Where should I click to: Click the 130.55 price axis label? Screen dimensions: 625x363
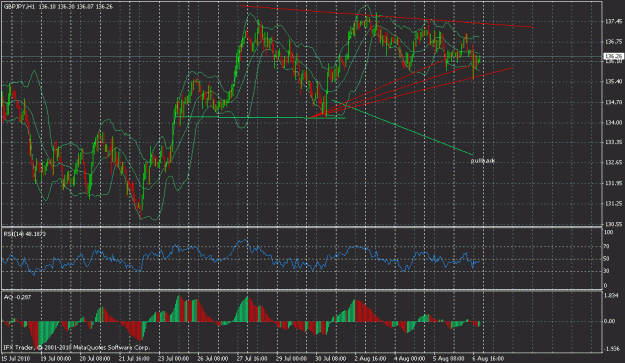click(x=613, y=224)
